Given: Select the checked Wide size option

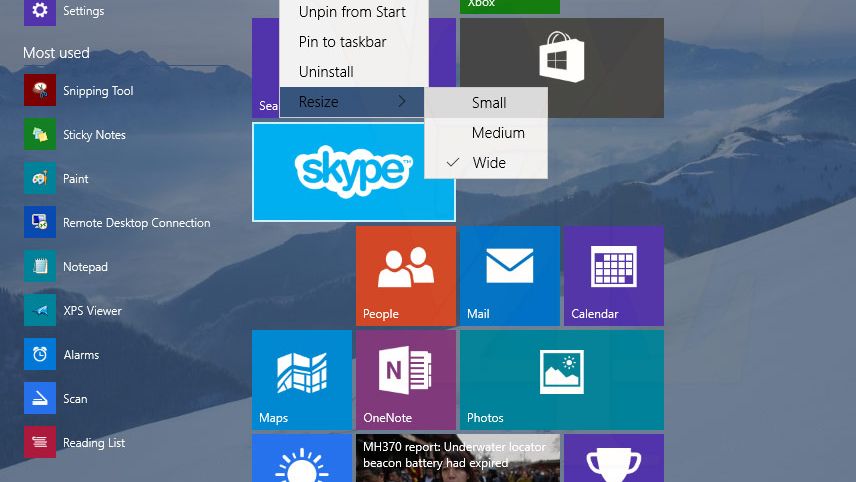Looking at the screenshot, I should [486, 163].
